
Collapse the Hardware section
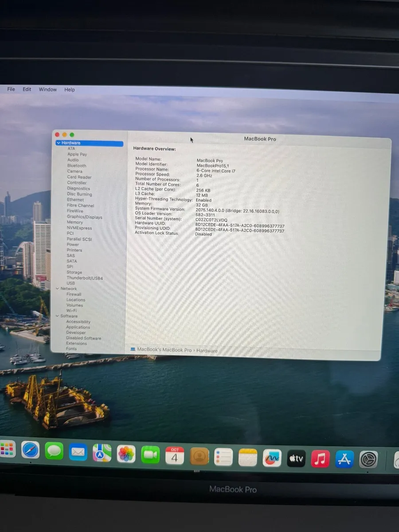(59, 143)
